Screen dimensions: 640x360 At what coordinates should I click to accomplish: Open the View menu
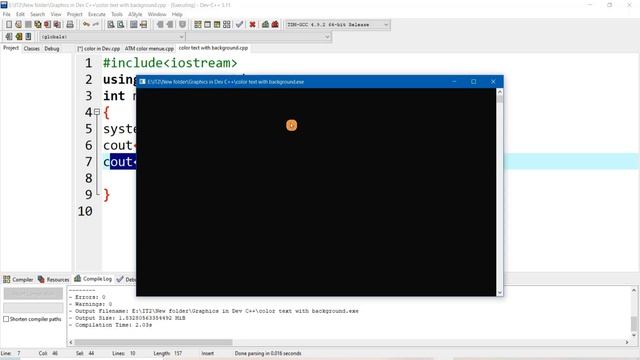(56, 14)
